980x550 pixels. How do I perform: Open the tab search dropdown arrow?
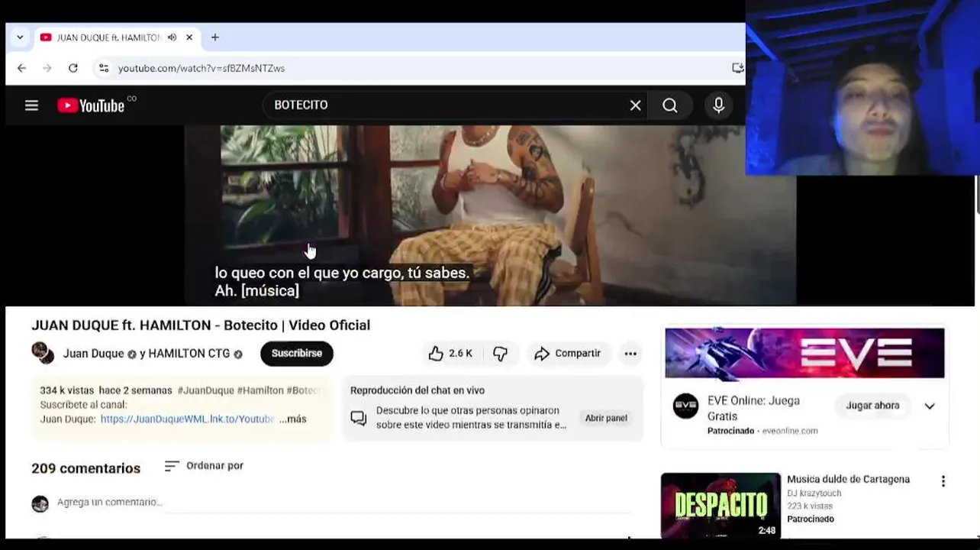[x=20, y=37]
